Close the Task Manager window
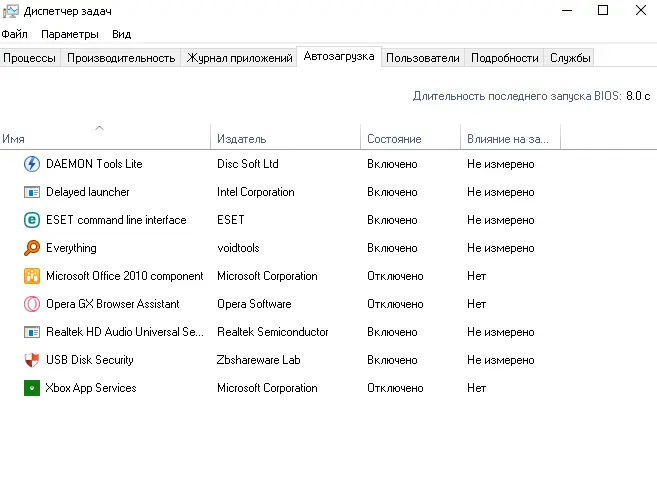 (x=641, y=10)
